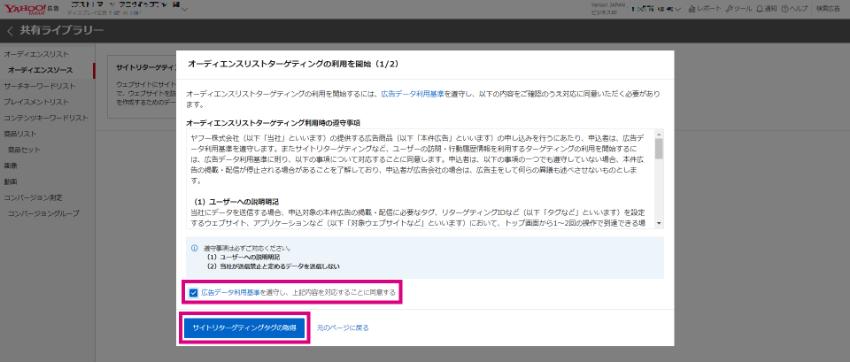Image resolution: width=850 pixels, height=363 pixels.
Task: Open コンテンツキーワードリスト in the sidebar
Action: pos(46,118)
